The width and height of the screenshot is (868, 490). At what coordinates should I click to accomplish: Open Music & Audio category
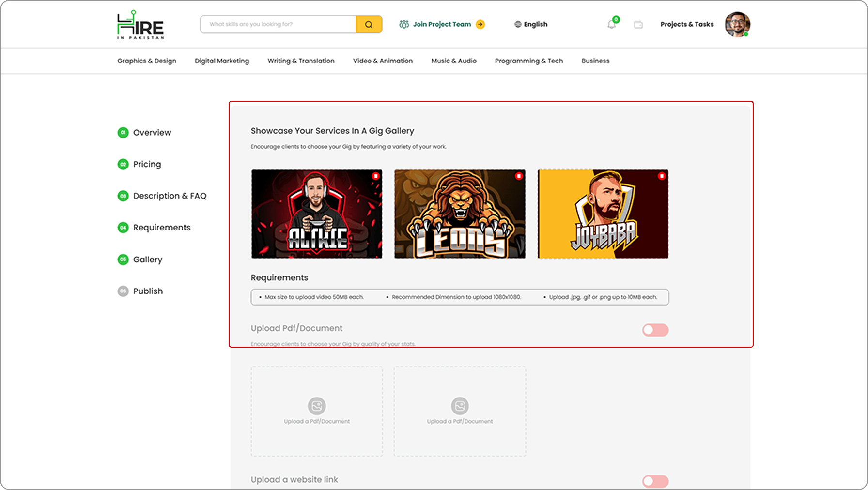point(454,61)
